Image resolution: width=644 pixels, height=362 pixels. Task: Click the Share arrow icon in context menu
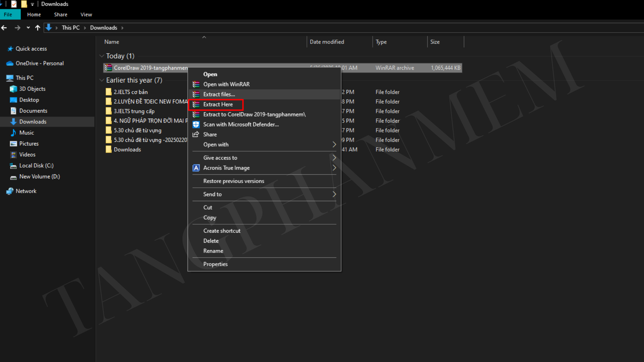coord(196,134)
